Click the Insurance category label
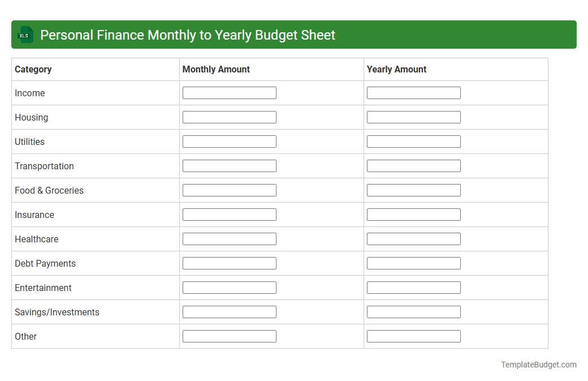Viewport: 588px width, 381px height. [x=34, y=215]
